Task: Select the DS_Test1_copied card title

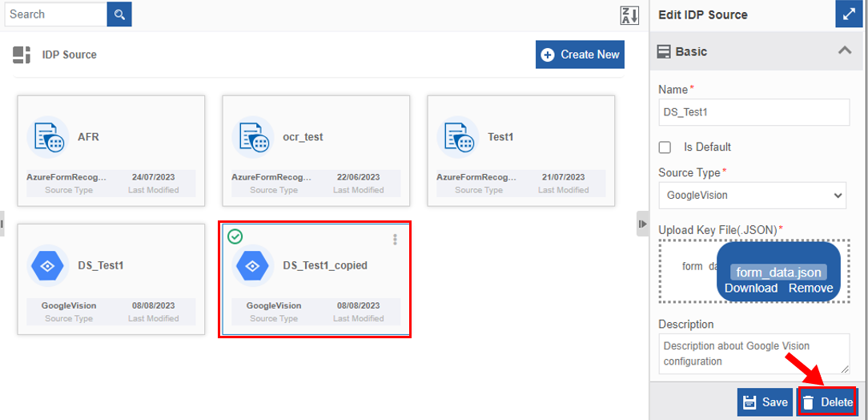Action: (325, 265)
